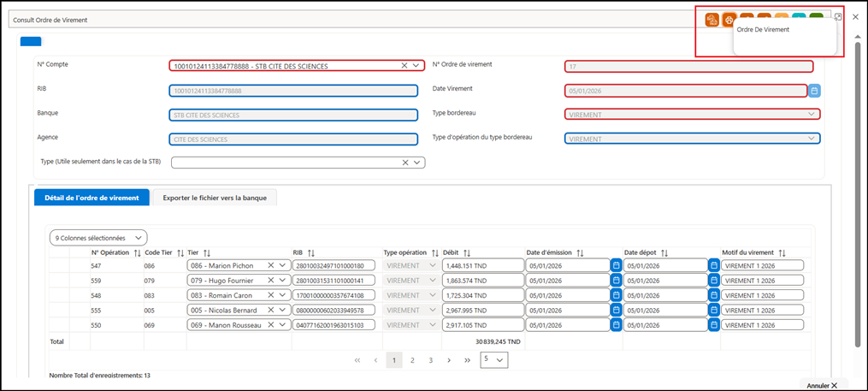Click the orange file export icon in toolbar
The height and width of the screenshot is (391, 868).
click(712, 20)
